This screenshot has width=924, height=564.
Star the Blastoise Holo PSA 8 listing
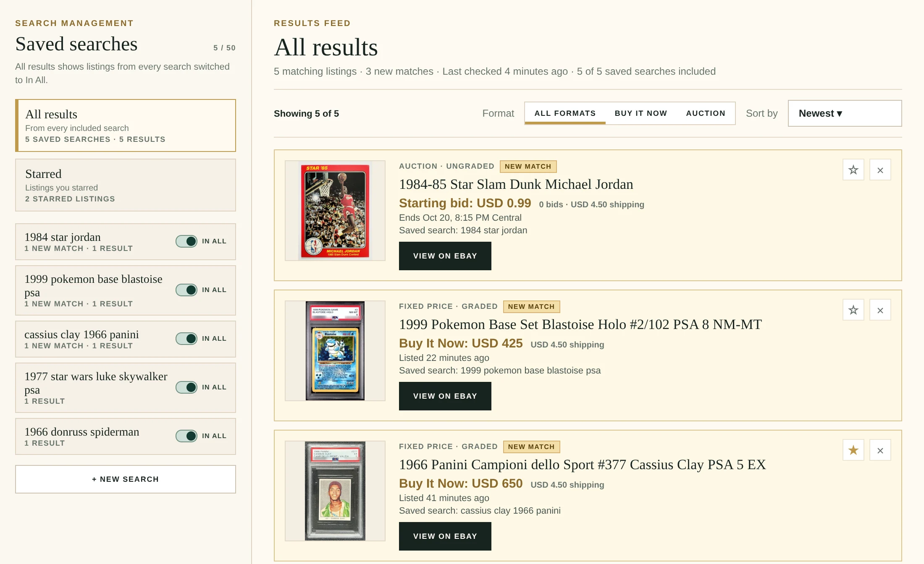[853, 310]
